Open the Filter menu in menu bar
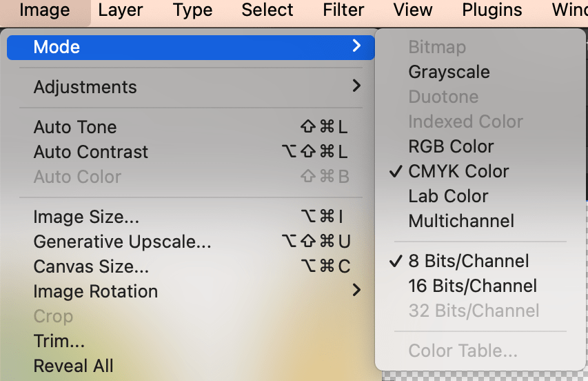The width and height of the screenshot is (588, 381). pos(343,10)
